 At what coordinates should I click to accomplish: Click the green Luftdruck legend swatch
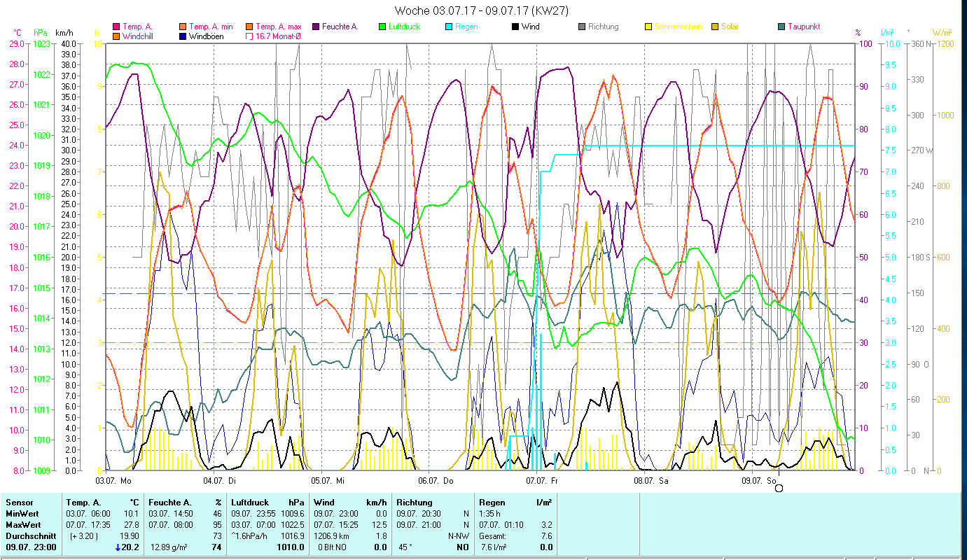[x=382, y=27]
